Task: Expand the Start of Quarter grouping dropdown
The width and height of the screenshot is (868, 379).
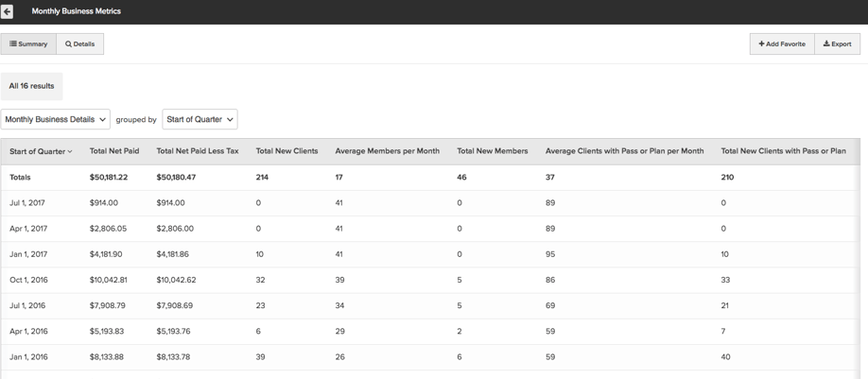Action: [200, 120]
